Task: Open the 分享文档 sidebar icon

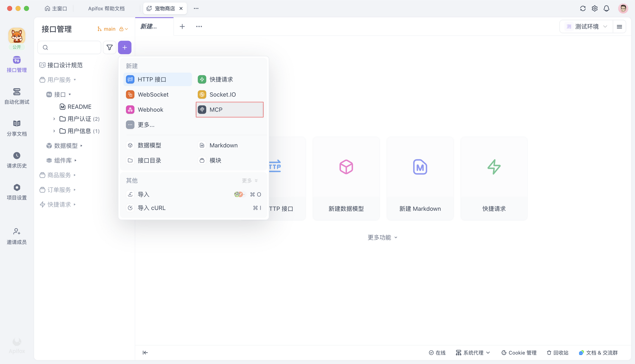Action: [16, 128]
